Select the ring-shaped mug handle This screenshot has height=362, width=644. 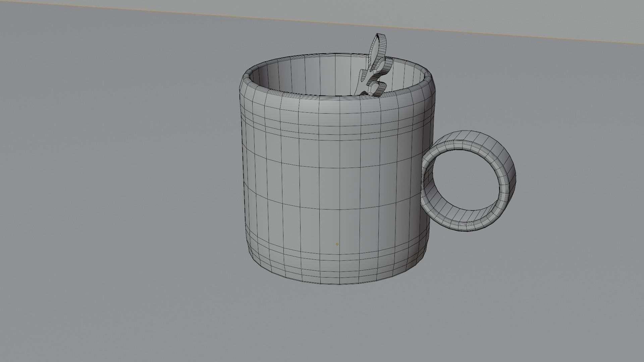click(469, 181)
